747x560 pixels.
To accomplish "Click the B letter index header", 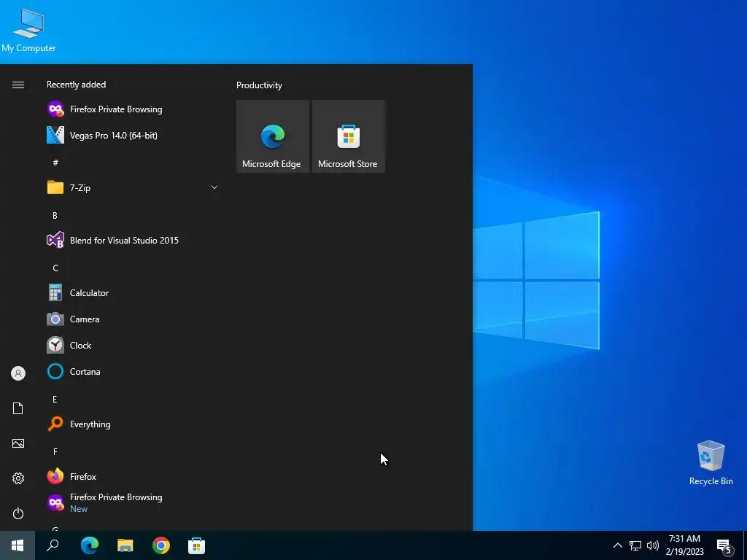I will pos(55,216).
